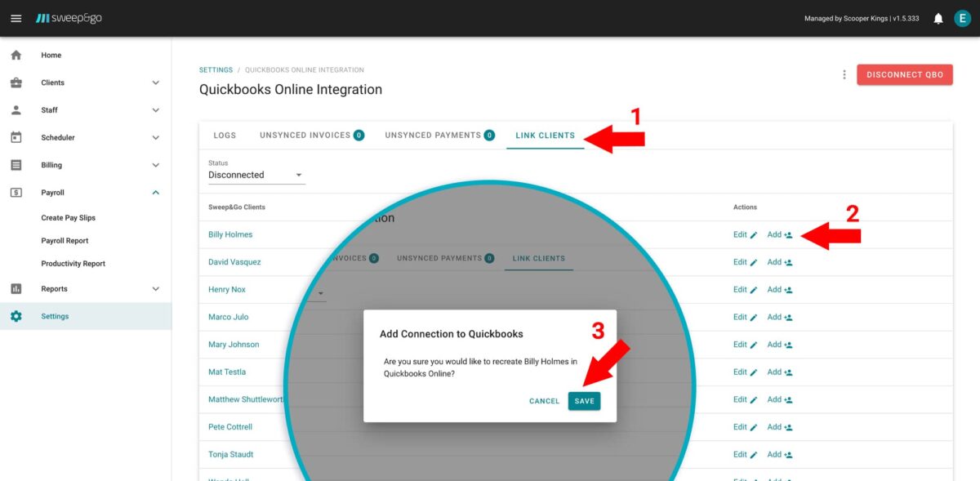Click the Disconnect QBO button
The image size is (980, 481).
(904, 73)
